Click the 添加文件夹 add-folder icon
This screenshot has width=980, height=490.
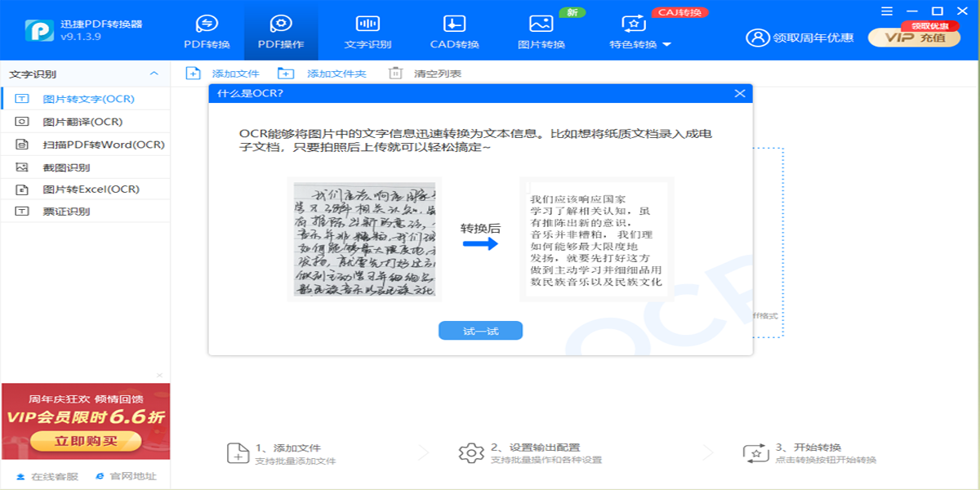(x=285, y=73)
